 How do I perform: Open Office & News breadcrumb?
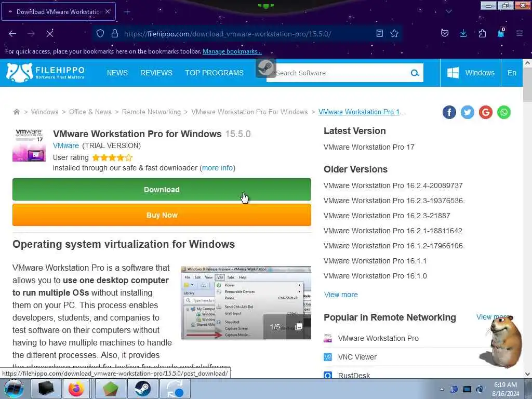click(90, 112)
